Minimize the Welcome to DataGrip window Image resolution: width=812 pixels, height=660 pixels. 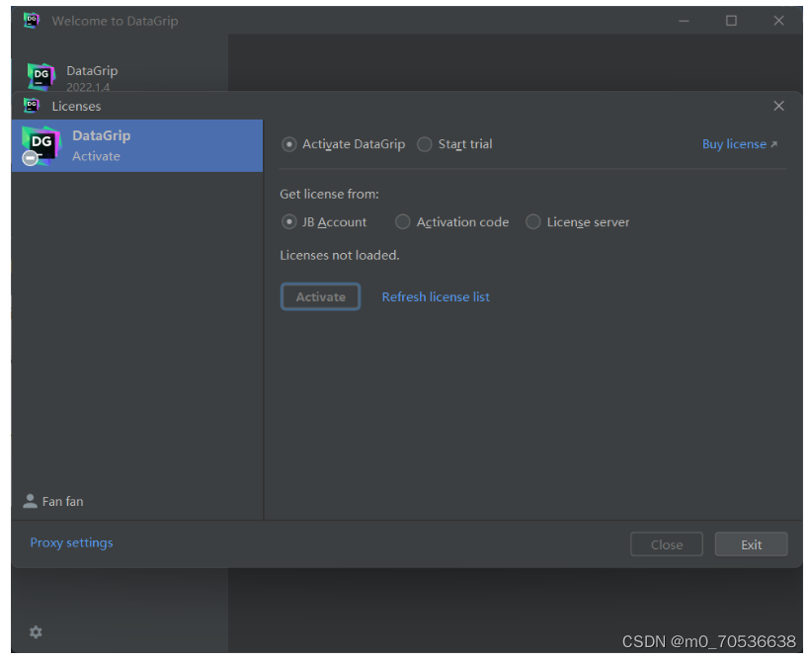(684, 21)
